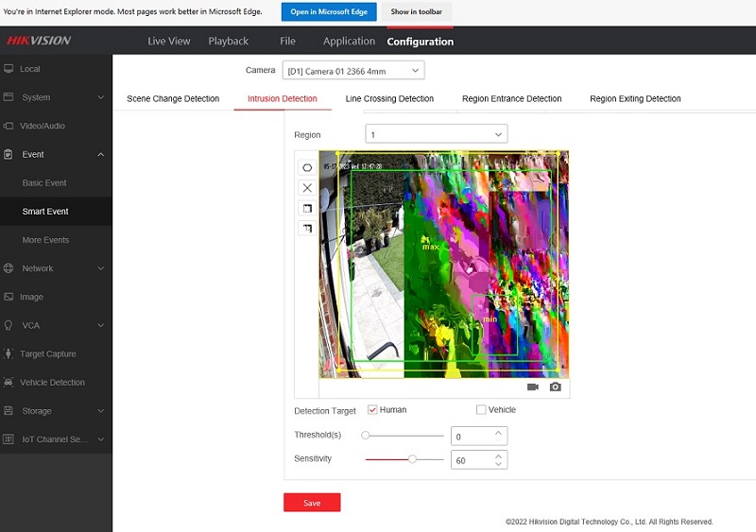This screenshot has width=756, height=532.
Task: Select the min size filter tool
Action: 307,228
